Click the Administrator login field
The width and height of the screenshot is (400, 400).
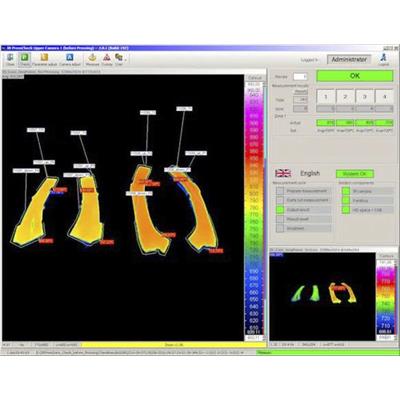pyautogui.click(x=349, y=59)
